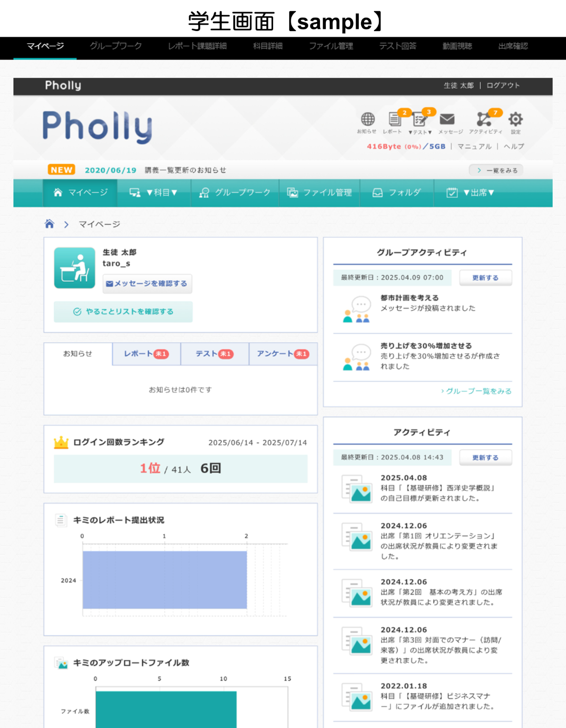Select the レポート tab with 未1 badge

[146, 354]
